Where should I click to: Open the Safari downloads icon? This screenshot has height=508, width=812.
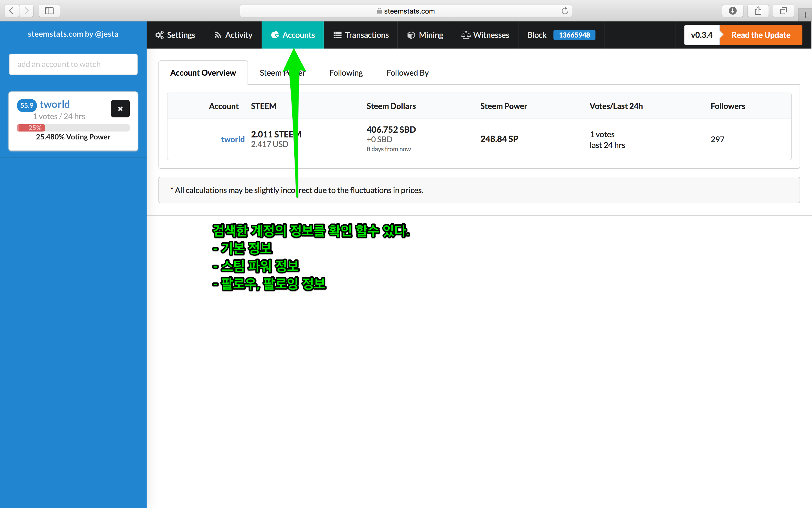732,11
